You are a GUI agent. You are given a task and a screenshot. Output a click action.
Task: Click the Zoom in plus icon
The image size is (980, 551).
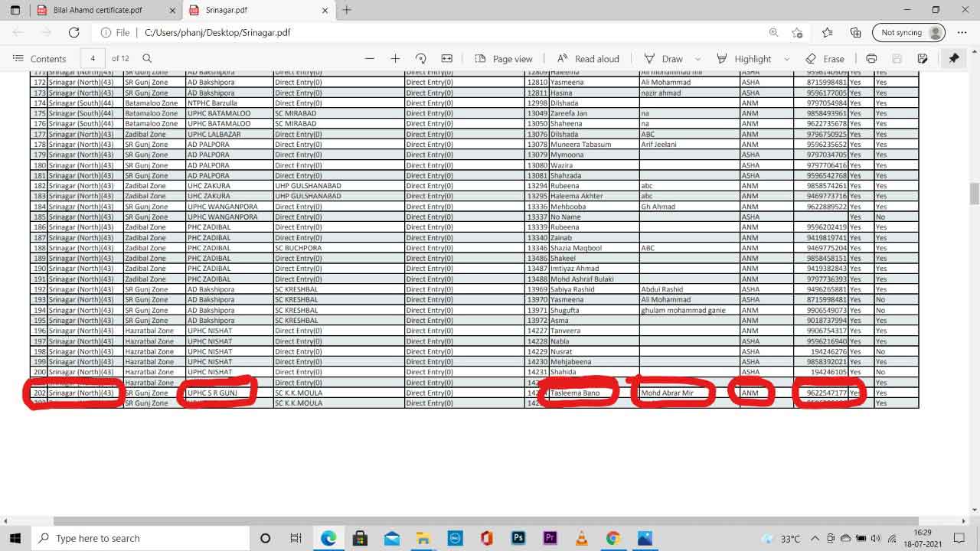pyautogui.click(x=395, y=59)
